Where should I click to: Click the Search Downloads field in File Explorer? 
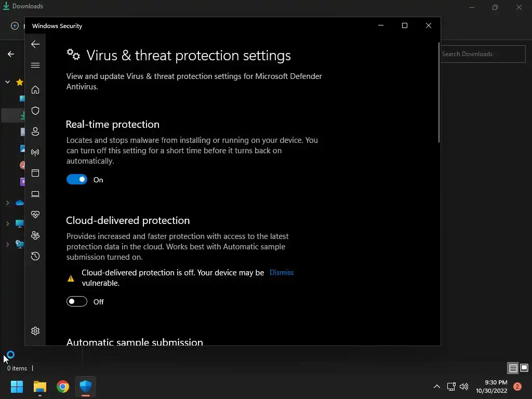coord(483,54)
